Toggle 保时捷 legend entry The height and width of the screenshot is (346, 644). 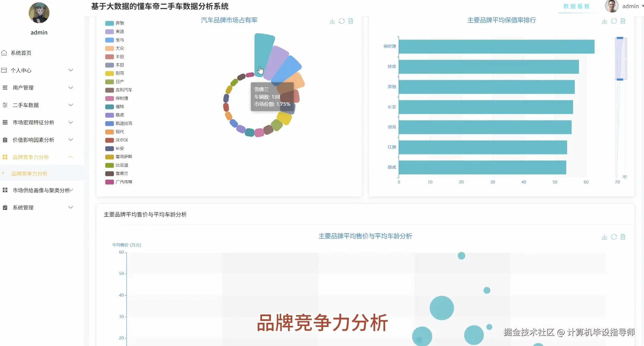[117, 98]
